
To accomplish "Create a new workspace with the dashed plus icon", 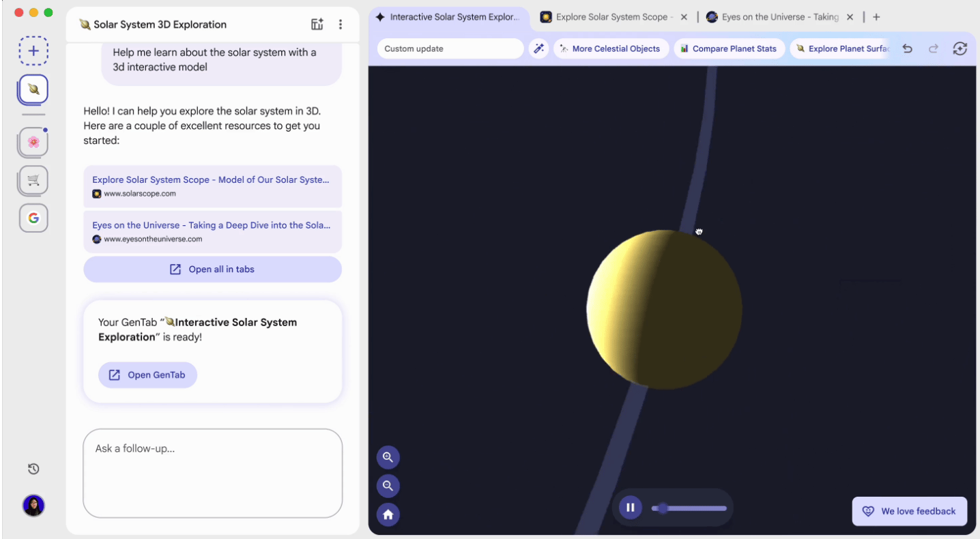I will pyautogui.click(x=33, y=50).
